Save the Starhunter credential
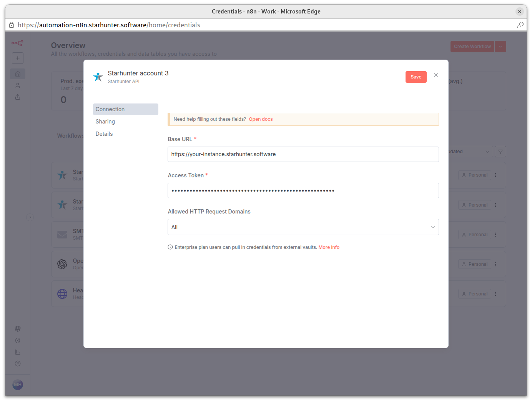 (x=416, y=77)
